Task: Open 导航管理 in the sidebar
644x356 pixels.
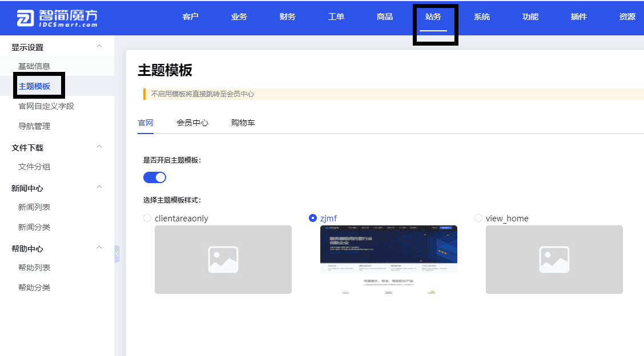Action: tap(34, 127)
